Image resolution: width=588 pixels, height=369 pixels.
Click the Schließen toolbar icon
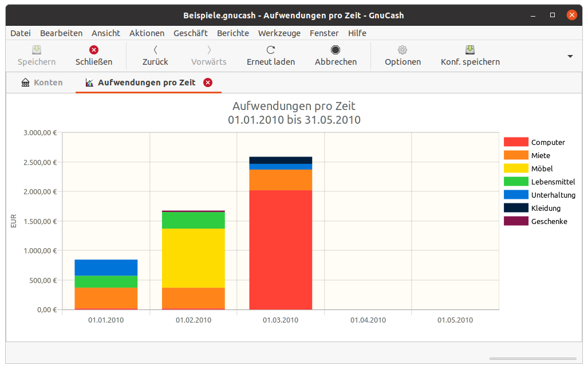pos(94,50)
